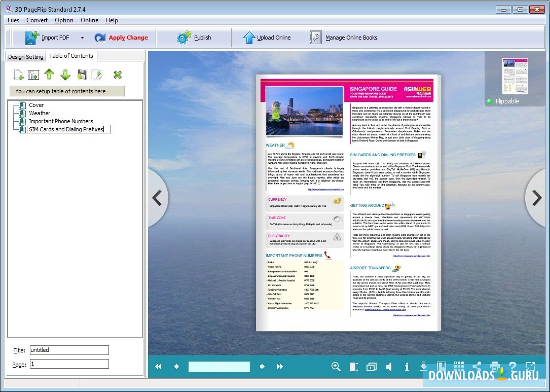The image size is (550, 392).
Task: Click the print icon in the player bar
Action: click(495, 367)
